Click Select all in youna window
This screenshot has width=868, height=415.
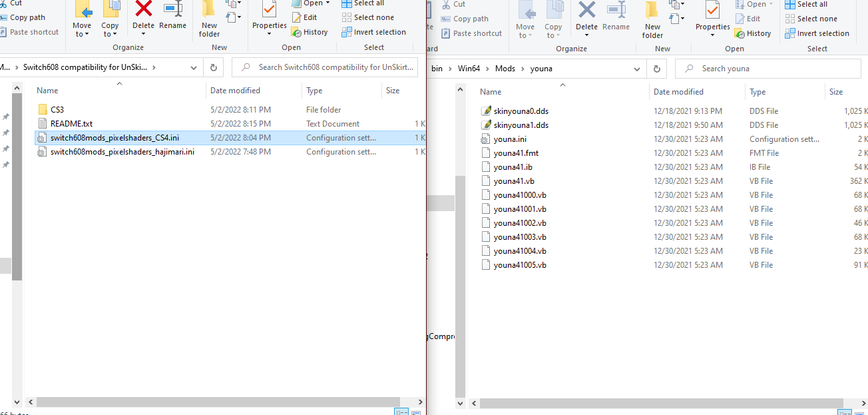(x=805, y=4)
